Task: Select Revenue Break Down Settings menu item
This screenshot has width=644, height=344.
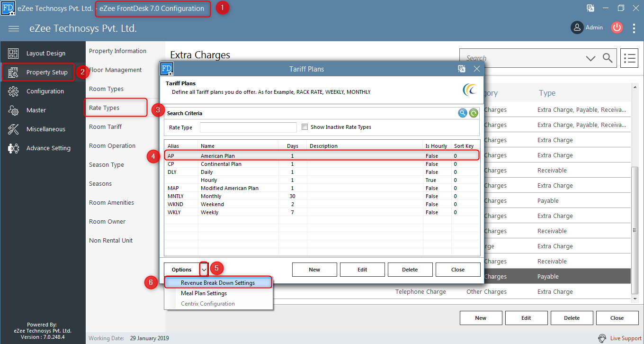Action: click(218, 283)
